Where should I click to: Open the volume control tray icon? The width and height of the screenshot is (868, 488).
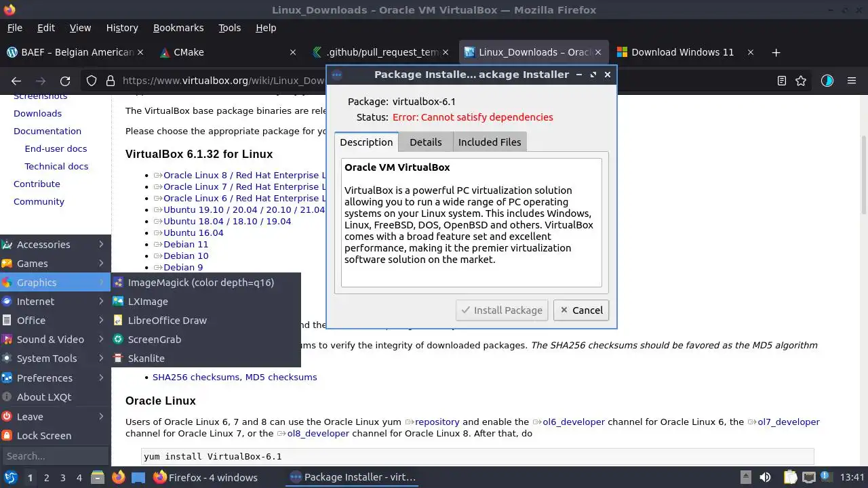click(765, 477)
